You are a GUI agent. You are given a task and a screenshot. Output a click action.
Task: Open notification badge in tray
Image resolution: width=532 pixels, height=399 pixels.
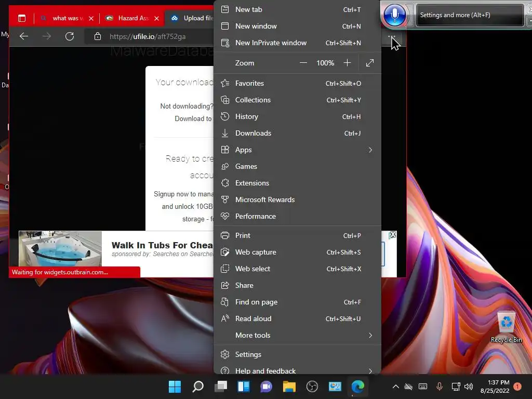pyautogui.click(x=517, y=387)
